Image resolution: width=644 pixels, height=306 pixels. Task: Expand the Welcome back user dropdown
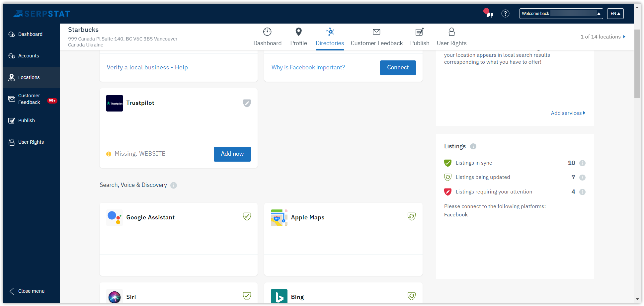[x=561, y=14]
